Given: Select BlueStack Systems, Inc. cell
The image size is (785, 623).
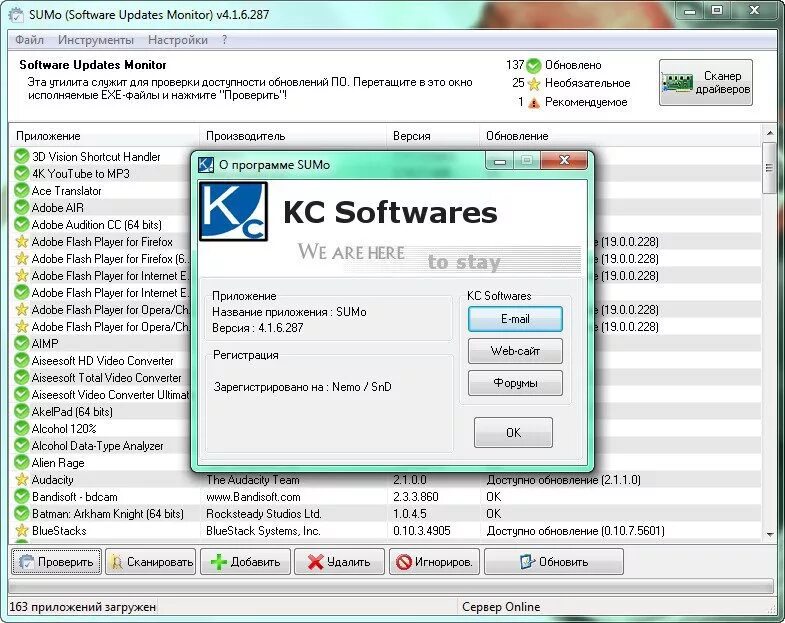Looking at the screenshot, I should click(x=263, y=531).
